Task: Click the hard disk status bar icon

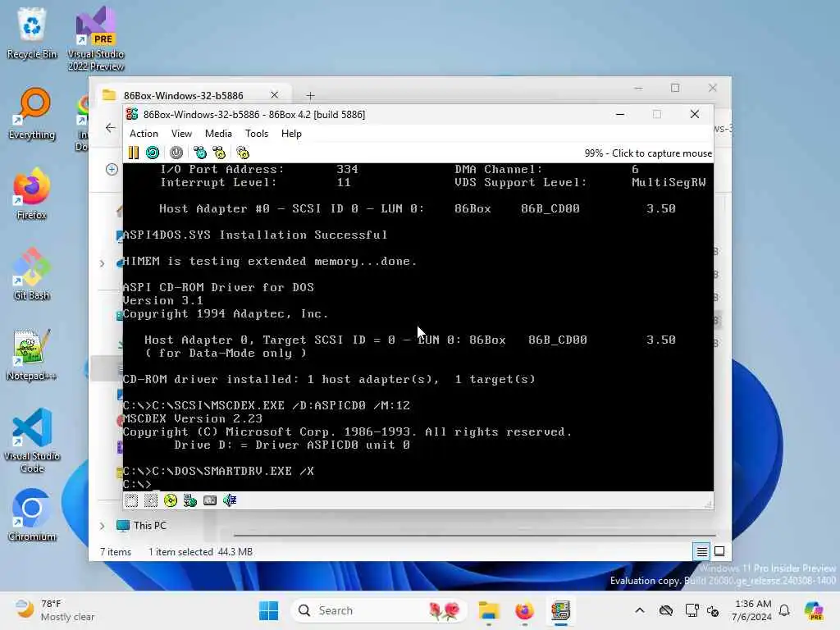Action: pyautogui.click(x=210, y=500)
